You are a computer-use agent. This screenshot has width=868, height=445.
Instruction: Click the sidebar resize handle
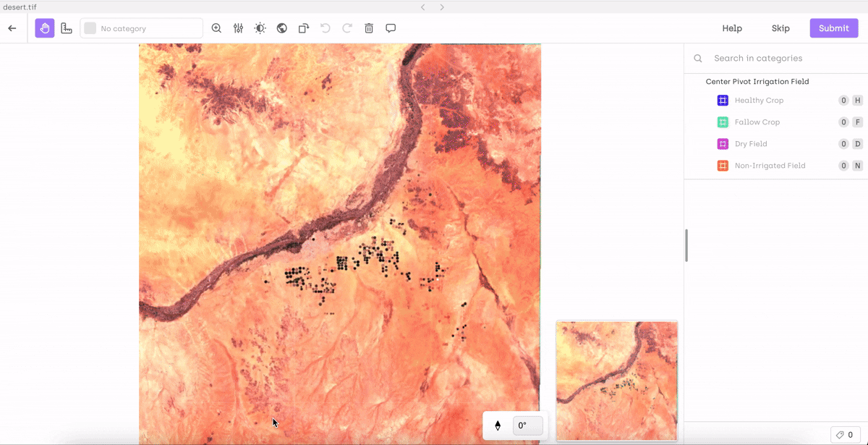click(x=686, y=245)
